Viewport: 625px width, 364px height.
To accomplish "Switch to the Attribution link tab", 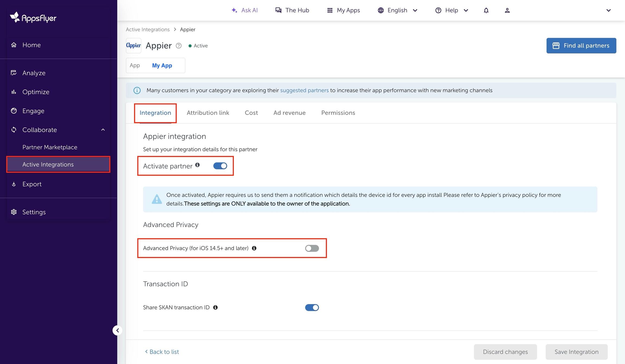I will pos(208,113).
